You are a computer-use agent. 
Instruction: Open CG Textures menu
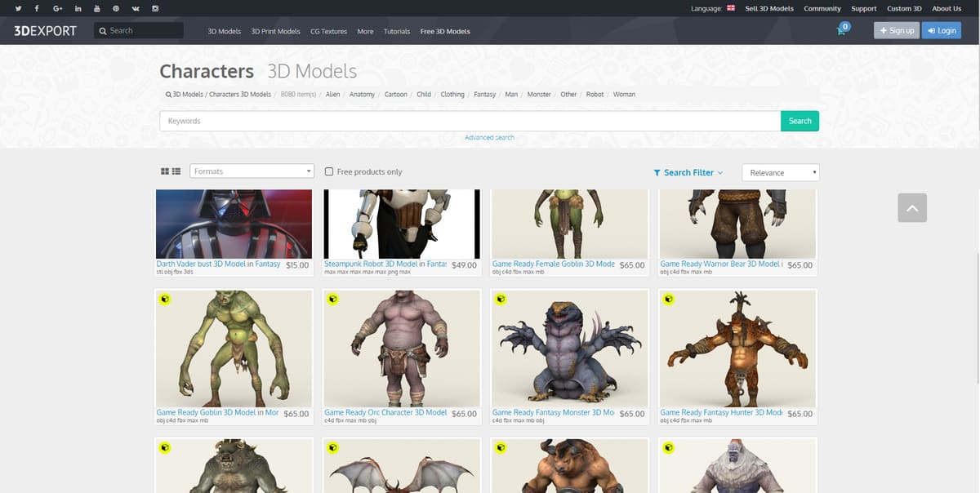328,31
